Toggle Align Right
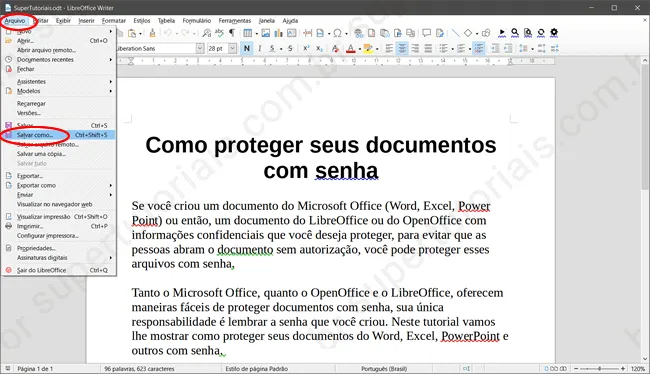This screenshot has height=374, width=650. [415, 49]
